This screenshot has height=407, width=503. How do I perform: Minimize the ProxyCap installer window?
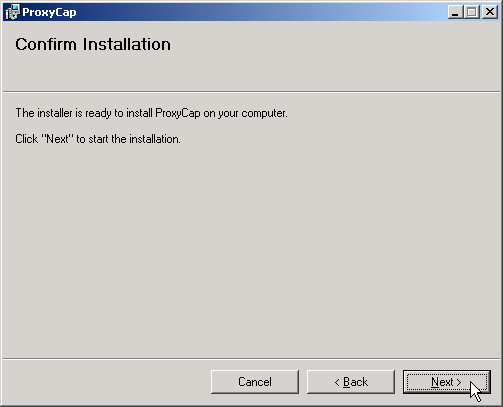[x=455, y=12]
